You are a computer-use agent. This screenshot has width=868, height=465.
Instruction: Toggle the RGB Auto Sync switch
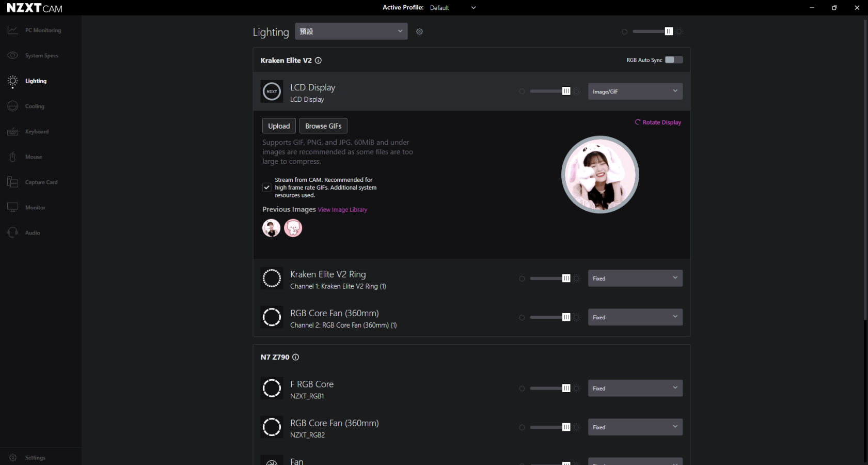click(x=673, y=60)
